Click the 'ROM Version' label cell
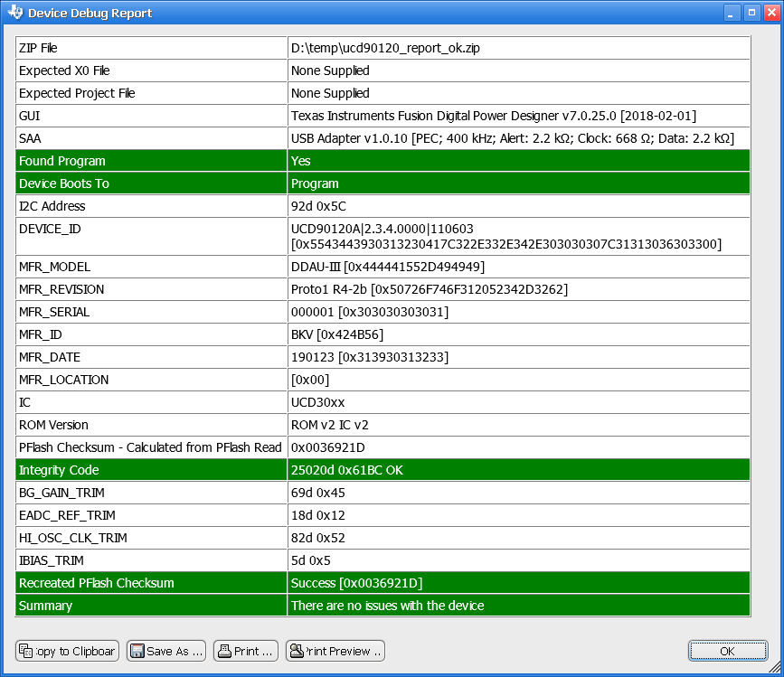 pos(151,425)
